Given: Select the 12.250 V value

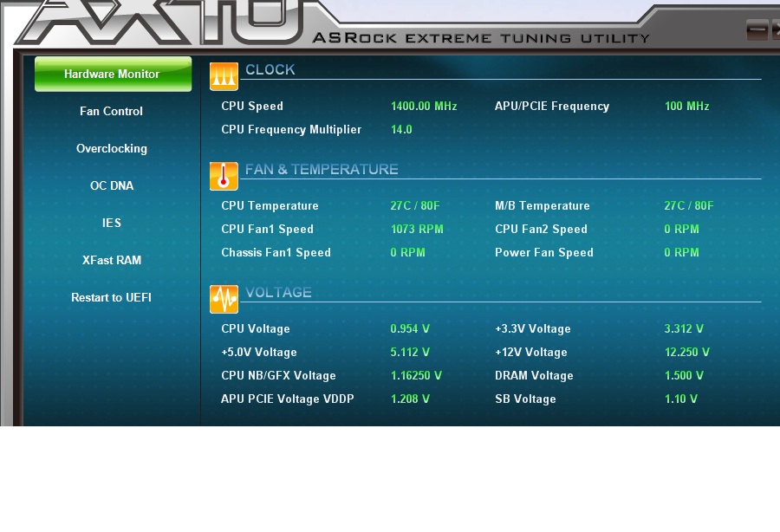Looking at the screenshot, I should tap(687, 352).
